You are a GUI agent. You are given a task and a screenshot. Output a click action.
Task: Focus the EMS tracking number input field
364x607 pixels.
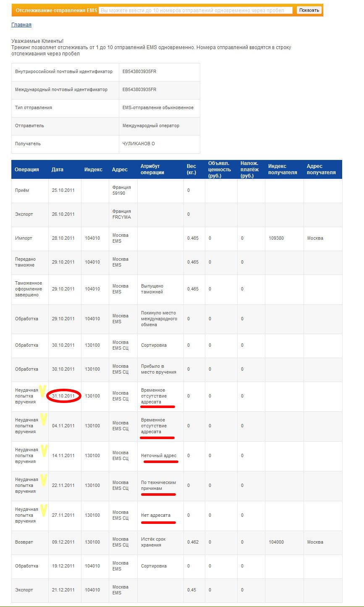pos(195,10)
